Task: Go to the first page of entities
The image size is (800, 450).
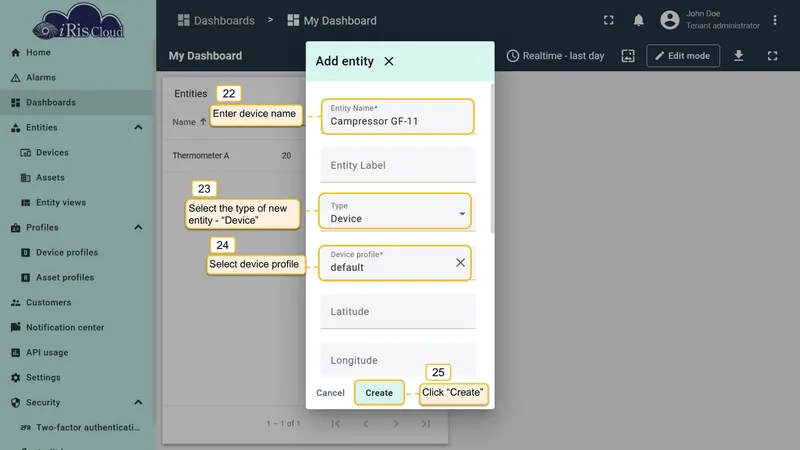Action: click(x=335, y=423)
